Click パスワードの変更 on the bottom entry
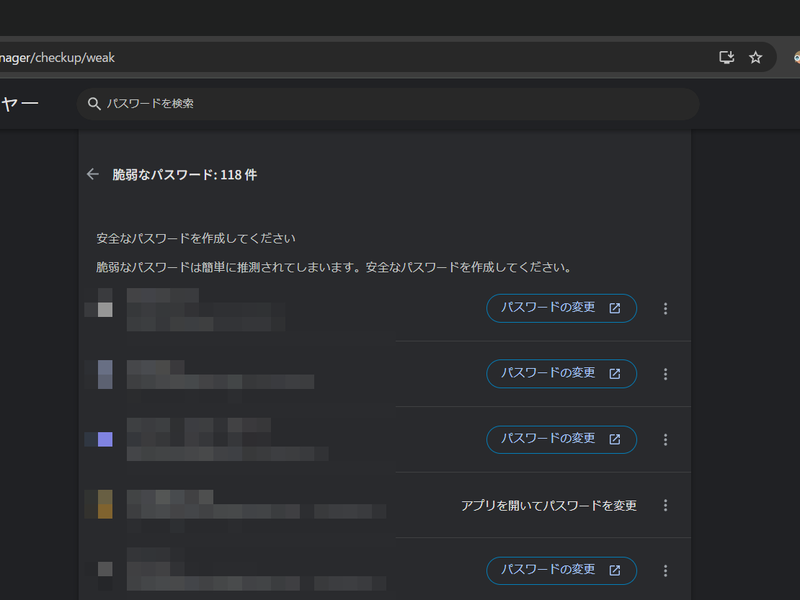Image resolution: width=800 pixels, height=600 pixels. point(561,570)
